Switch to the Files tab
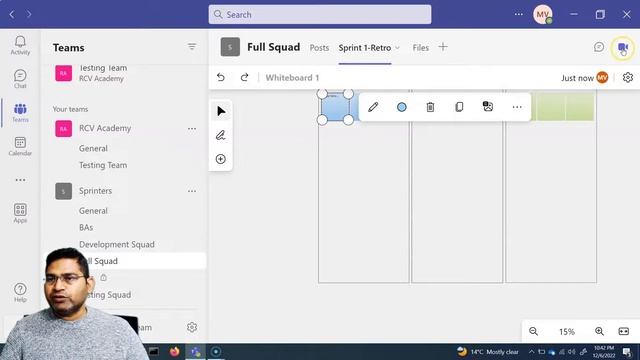 (420, 48)
